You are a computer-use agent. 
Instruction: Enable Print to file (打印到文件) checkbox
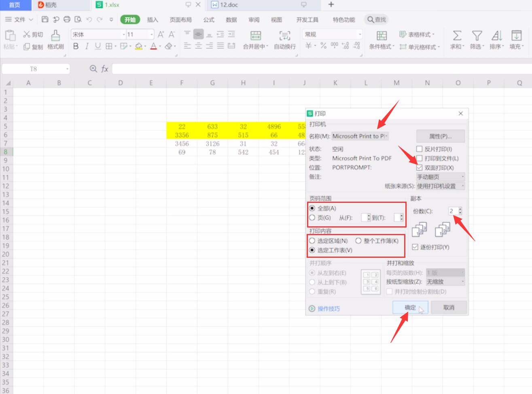click(x=419, y=158)
